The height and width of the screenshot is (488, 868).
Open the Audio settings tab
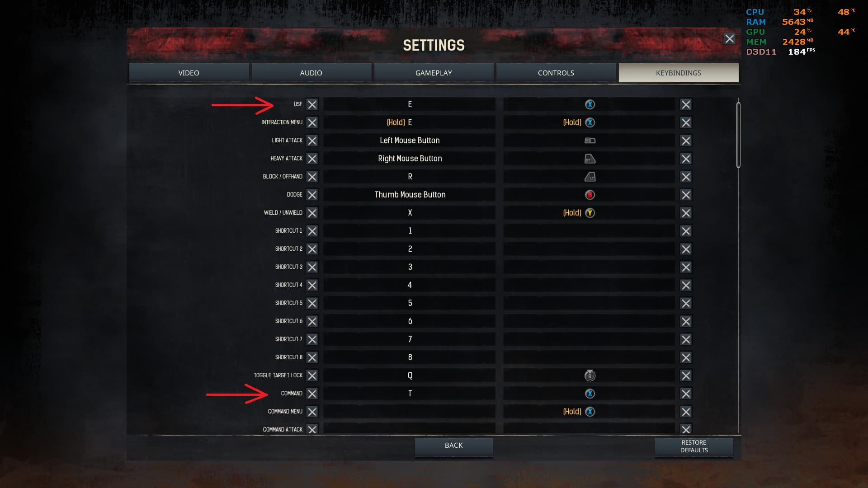pyautogui.click(x=311, y=73)
